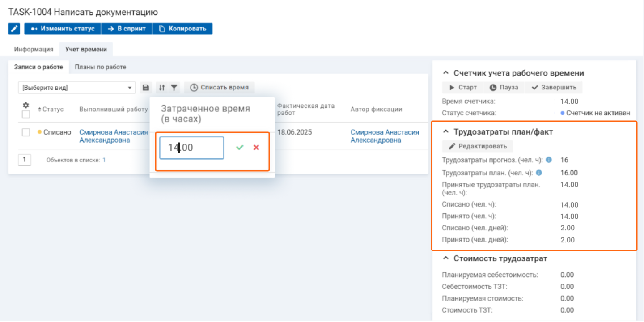
Task: Open table settings gear icon
Action: (x=26, y=106)
